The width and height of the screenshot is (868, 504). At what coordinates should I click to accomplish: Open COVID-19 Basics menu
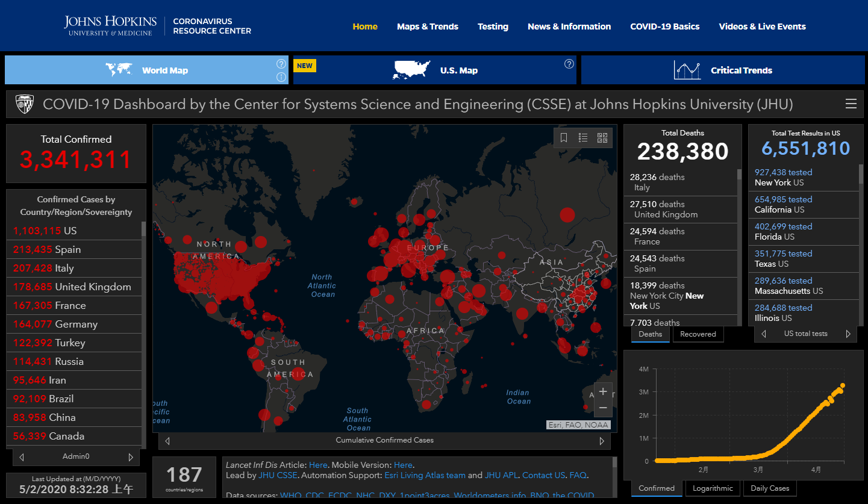click(x=665, y=26)
